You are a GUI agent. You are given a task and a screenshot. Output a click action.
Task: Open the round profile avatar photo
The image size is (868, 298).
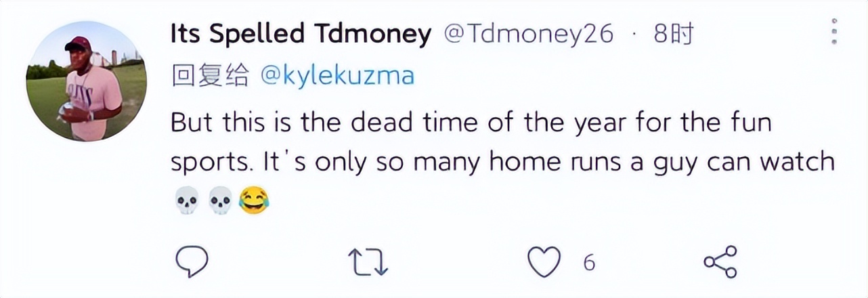tap(86, 80)
